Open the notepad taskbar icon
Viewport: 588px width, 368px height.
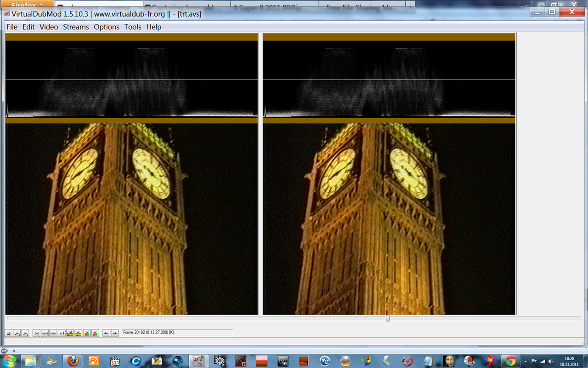[428, 361]
